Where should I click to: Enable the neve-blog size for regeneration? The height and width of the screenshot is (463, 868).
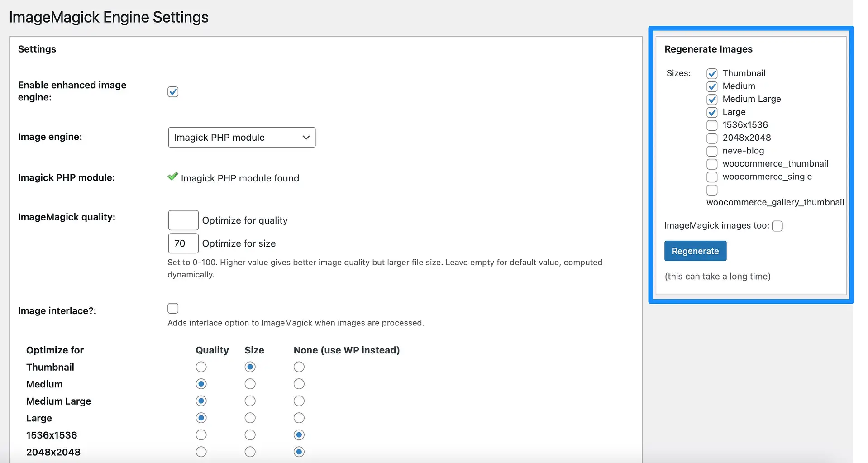[x=712, y=151]
